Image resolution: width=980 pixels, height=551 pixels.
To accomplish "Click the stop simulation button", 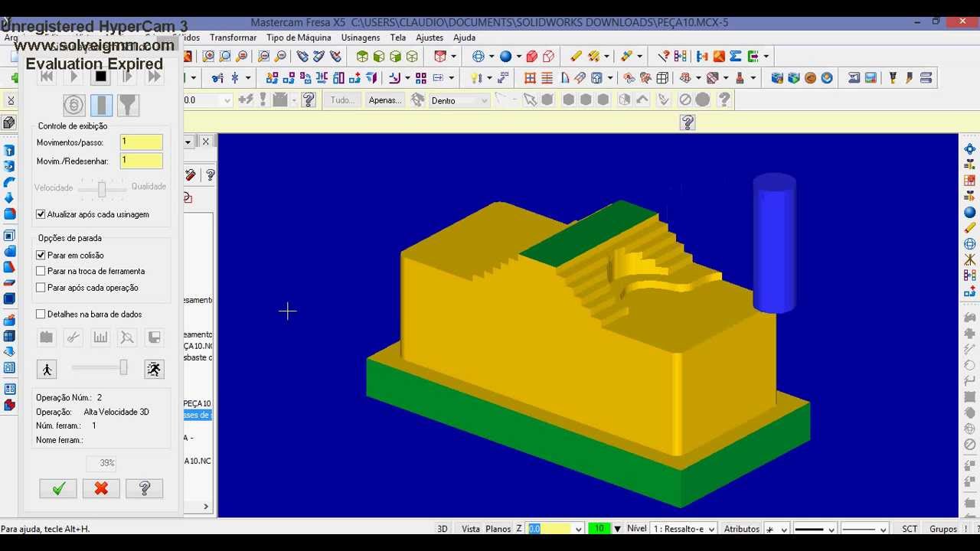I will [100, 77].
